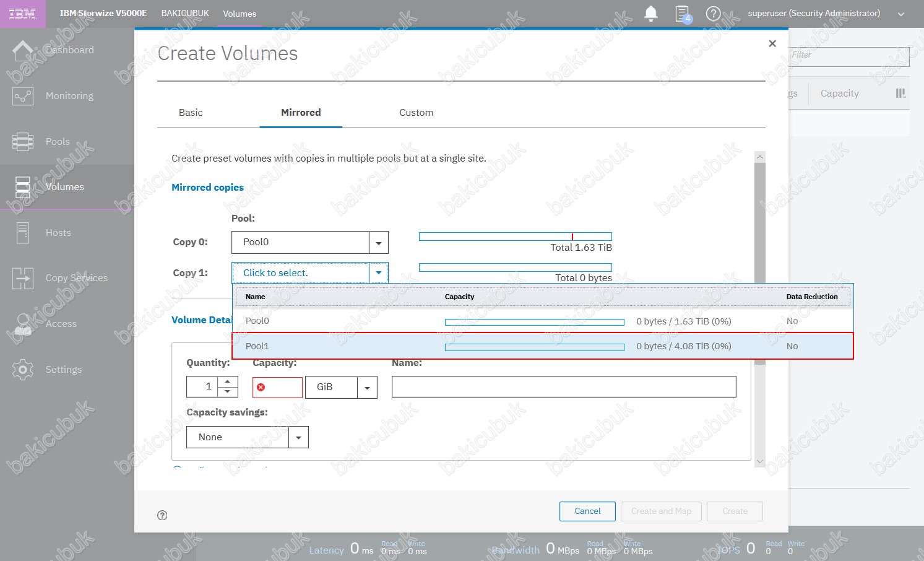Click the Volumes sidebar icon
Viewport: 924px width, 561px height.
coord(23,187)
